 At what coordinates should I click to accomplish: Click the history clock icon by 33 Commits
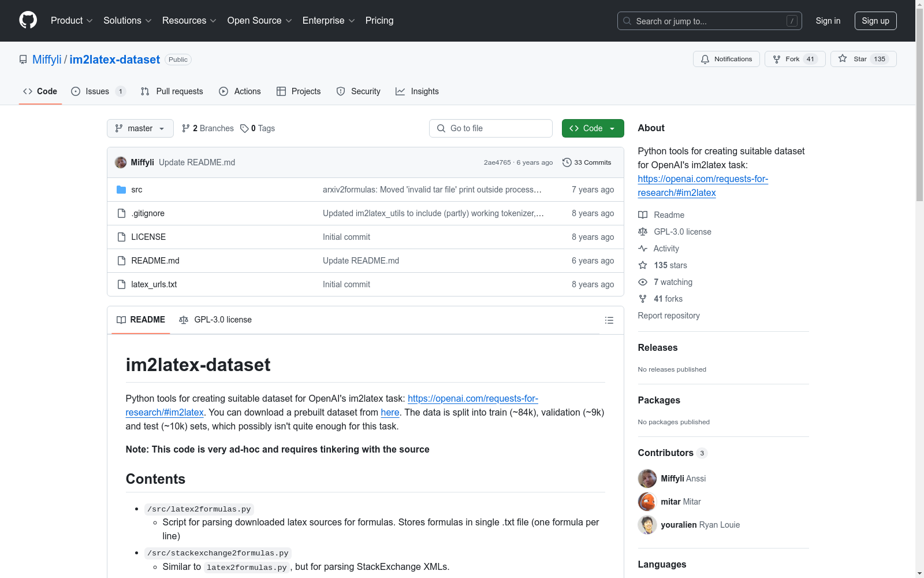[567, 162]
